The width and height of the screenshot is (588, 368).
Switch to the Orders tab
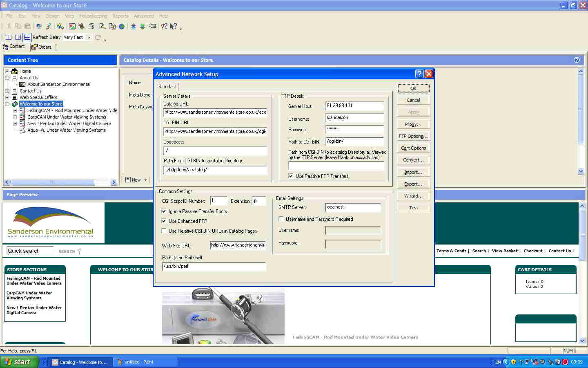coord(42,47)
